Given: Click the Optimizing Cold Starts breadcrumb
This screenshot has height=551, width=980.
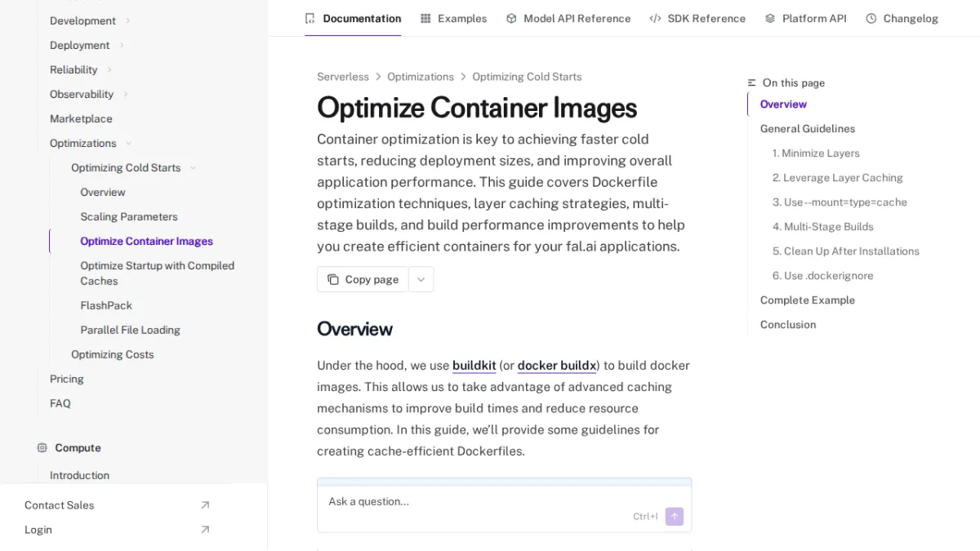Looking at the screenshot, I should tap(527, 77).
